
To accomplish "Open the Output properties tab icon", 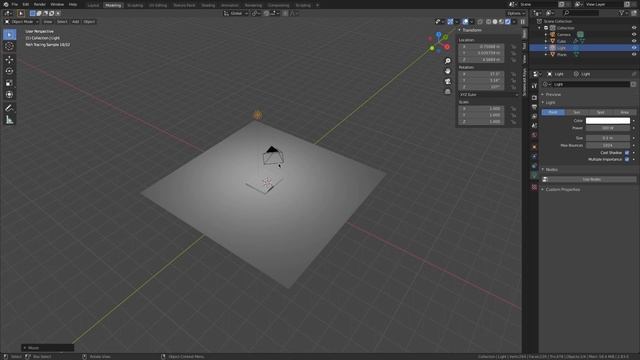I will pos(534,107).
